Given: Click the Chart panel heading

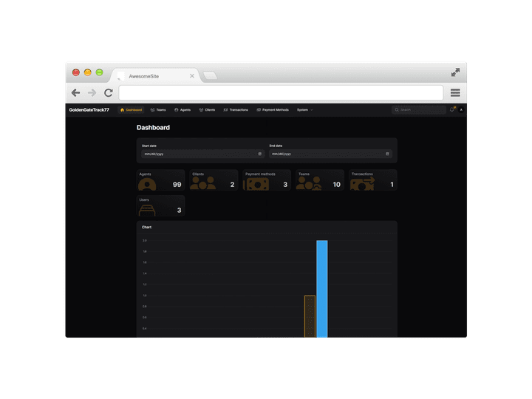Looking at the screenshot, I should [x=146, y=228].
